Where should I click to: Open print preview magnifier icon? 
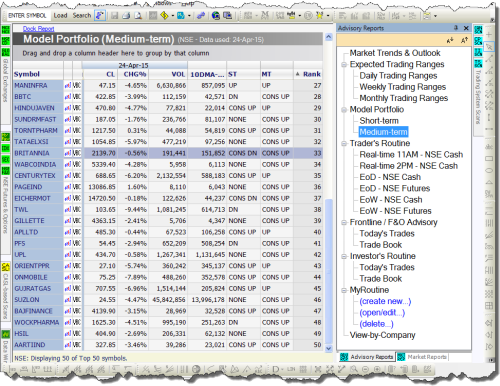click(x=138, y=15)
